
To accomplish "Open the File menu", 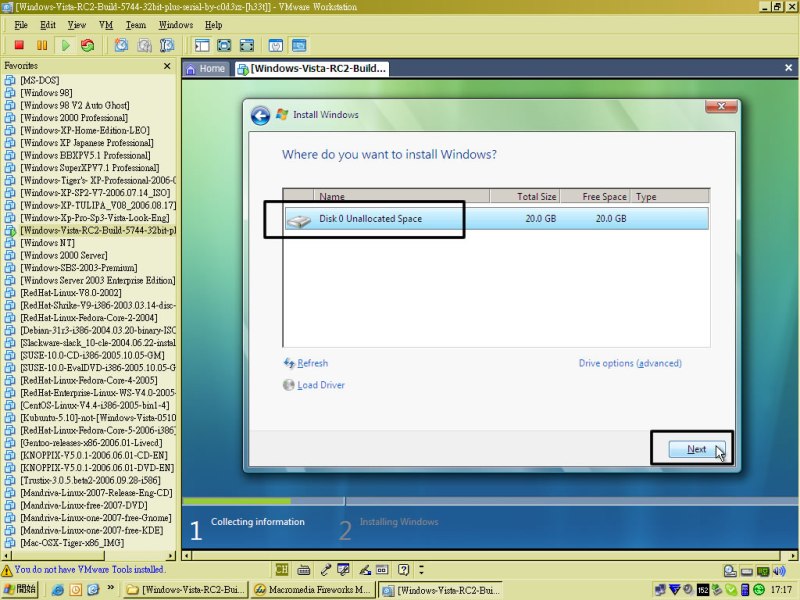I will coord(21,25).
